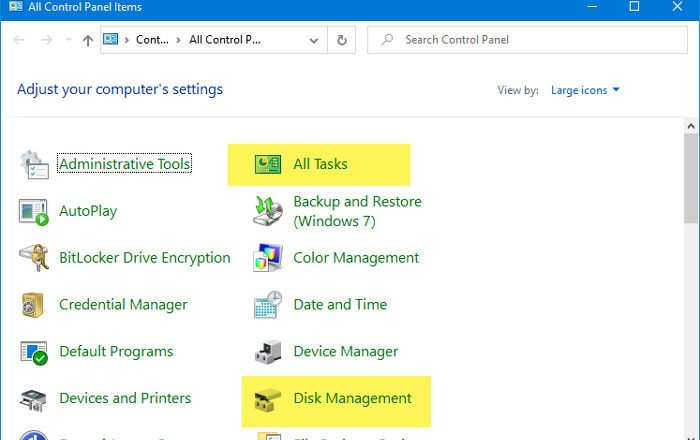Click the search magnifier icon
The width and height of the screenshot is (700, 440).
[x=387, y=40]
